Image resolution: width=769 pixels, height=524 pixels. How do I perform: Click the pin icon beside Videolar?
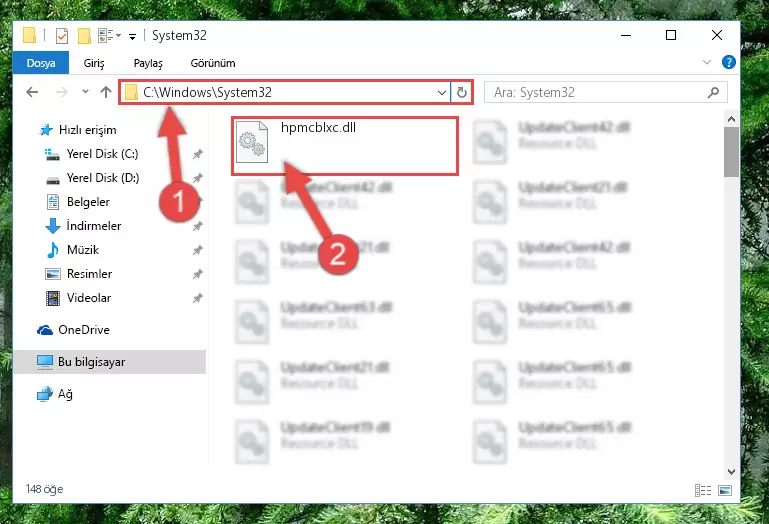pos(197,298)
